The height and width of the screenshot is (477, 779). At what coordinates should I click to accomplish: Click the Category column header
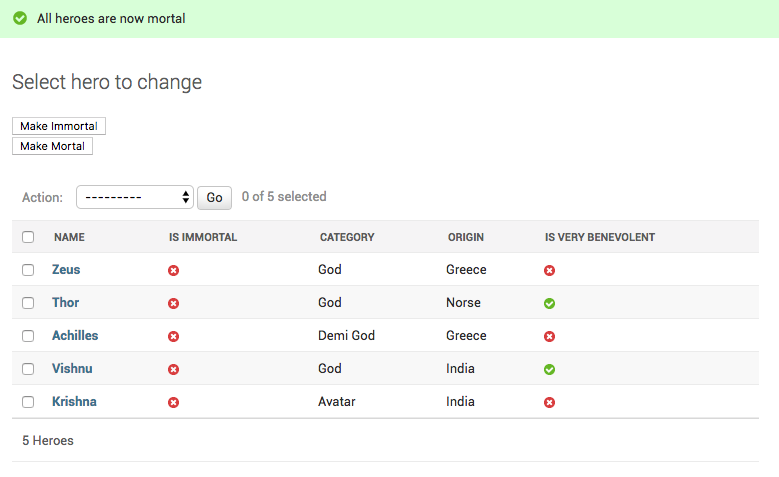click(347, 237)
